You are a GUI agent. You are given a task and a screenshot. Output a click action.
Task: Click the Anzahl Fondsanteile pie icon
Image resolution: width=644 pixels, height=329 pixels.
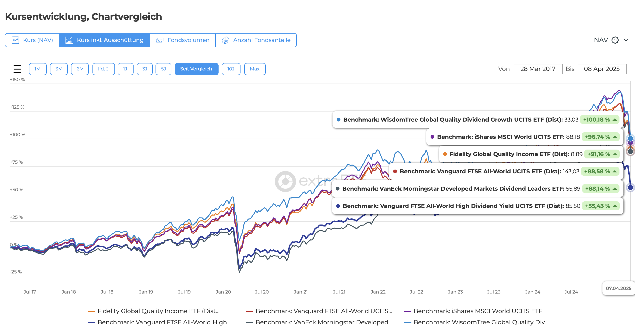coord(225,40)
